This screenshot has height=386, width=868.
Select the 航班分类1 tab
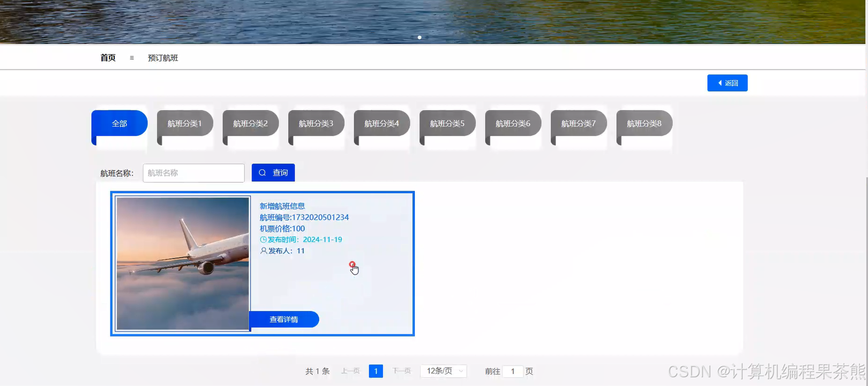[185, 124]
